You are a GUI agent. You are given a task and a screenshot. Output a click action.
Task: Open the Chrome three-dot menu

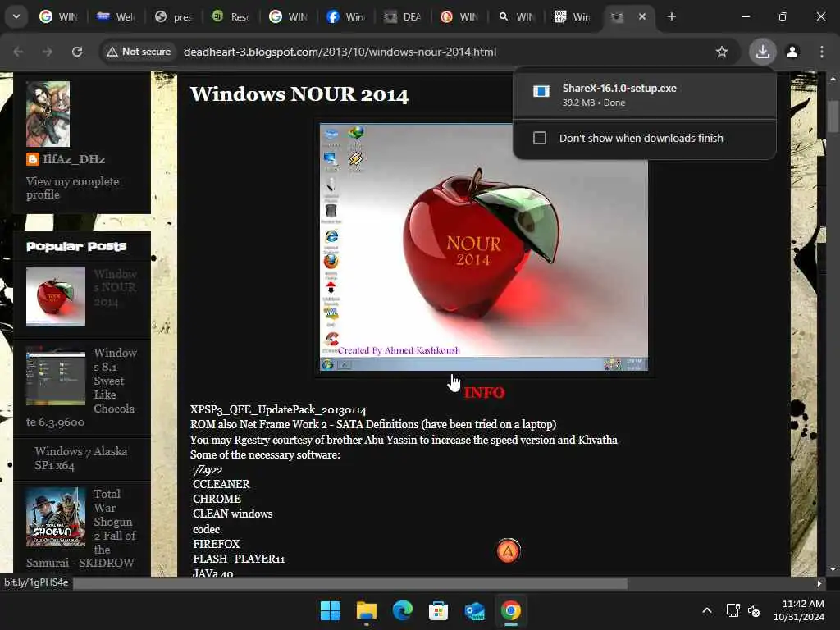pos(822,52)
